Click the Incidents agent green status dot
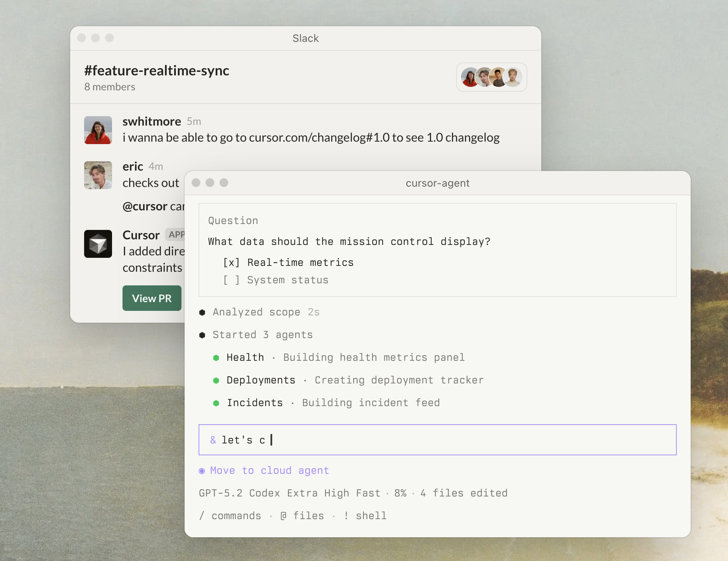 point(216,403)
